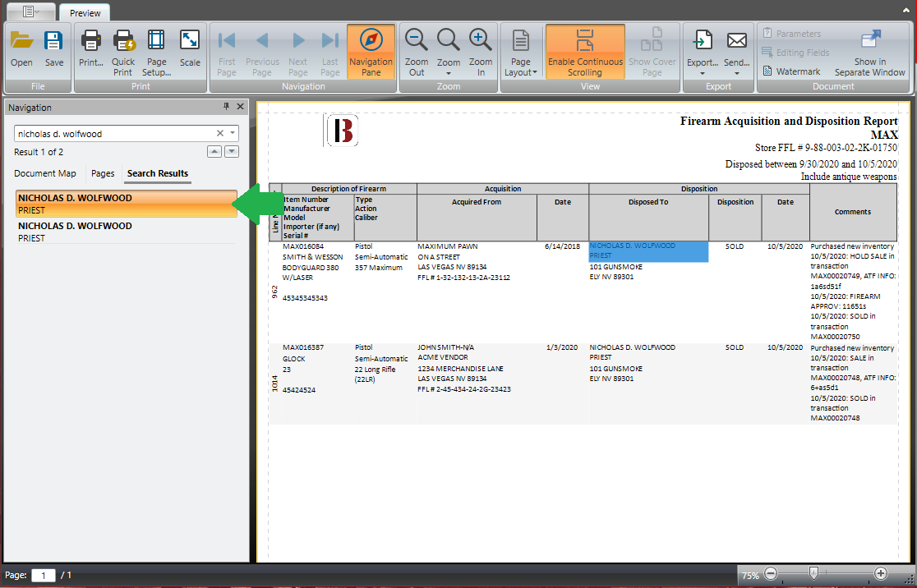
Task: Expand the search options dropdown arrow
Action: tap(233, 133)
